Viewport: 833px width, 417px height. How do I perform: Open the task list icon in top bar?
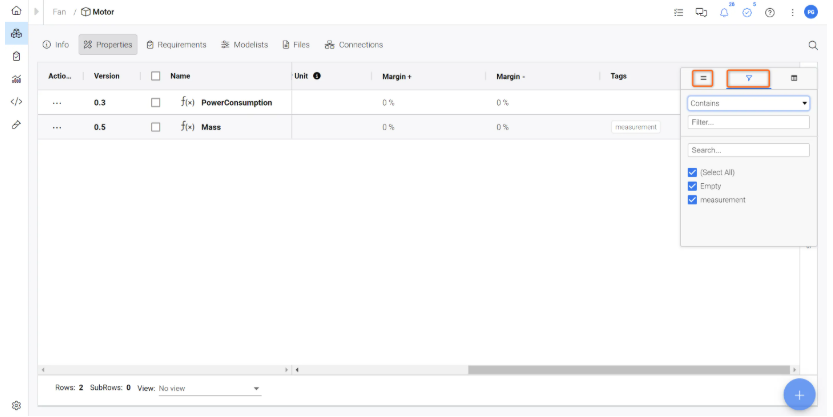[678, 12]
